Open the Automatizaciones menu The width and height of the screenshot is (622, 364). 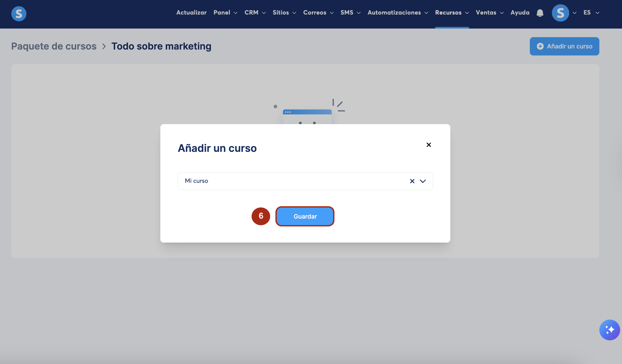pos(398,13)
